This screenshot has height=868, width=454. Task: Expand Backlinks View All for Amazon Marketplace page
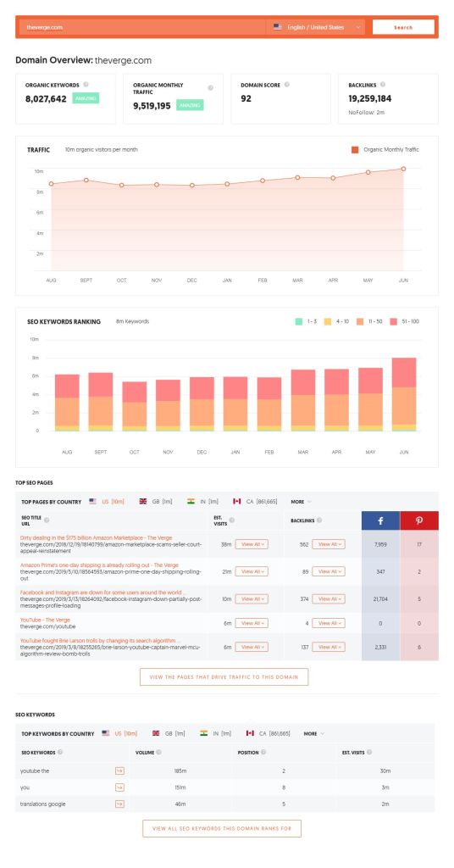[329, 544]
